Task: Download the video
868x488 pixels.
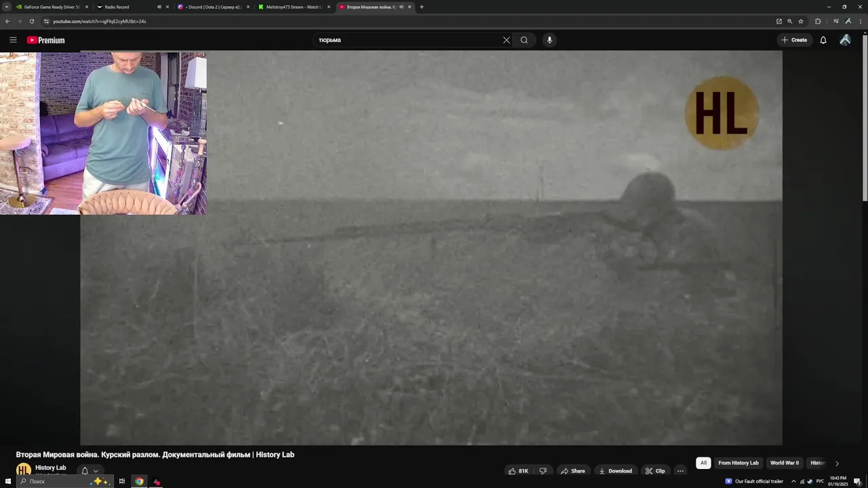Action: [615, 471]
